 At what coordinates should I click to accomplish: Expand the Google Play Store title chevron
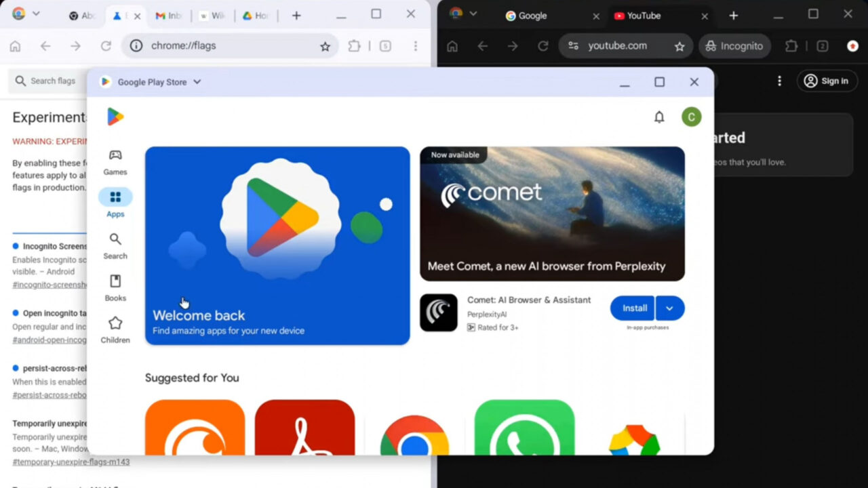[x=197, y=81]
